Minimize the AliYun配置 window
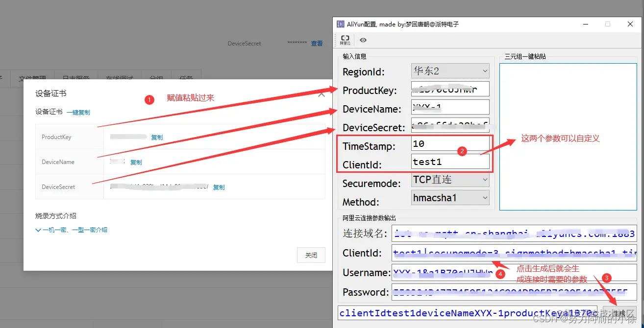Image resolution: width=644 pixels, height=328 pixels. 585,24
